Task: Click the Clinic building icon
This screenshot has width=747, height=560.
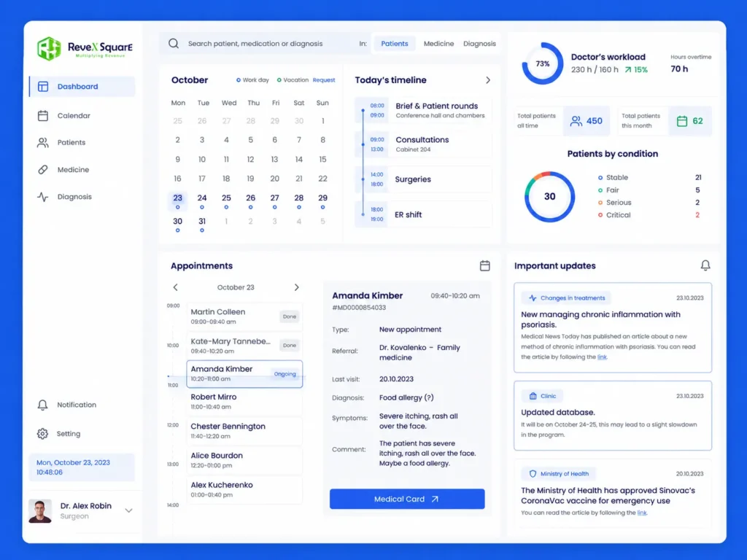Action: pos(533,396)
